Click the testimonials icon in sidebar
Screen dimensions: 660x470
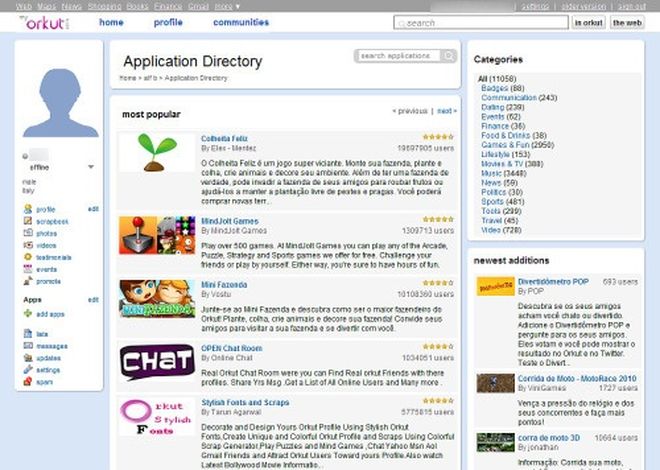[x=28, y=257]
